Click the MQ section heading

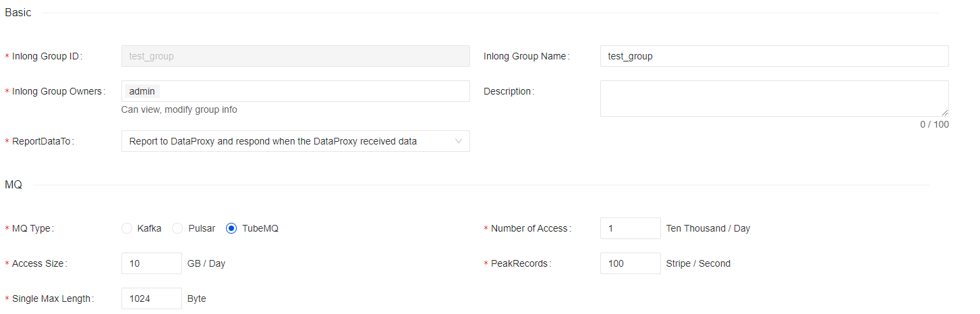pos(13,185)
